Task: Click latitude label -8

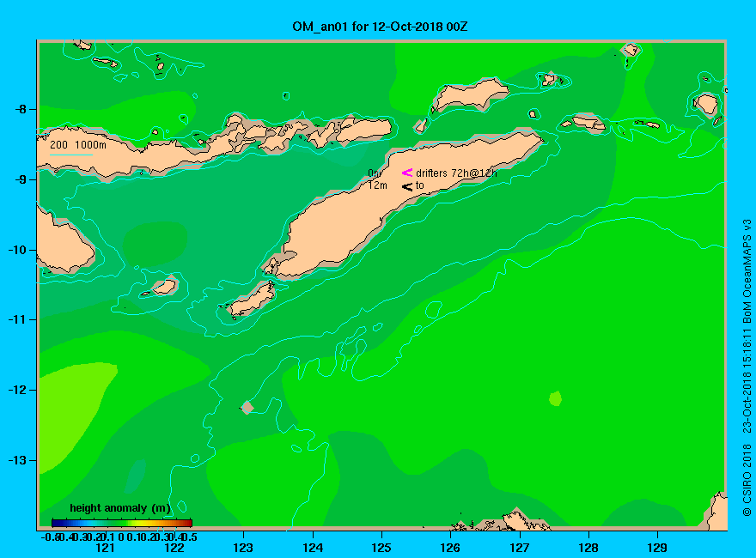Action: pos(21,109)
